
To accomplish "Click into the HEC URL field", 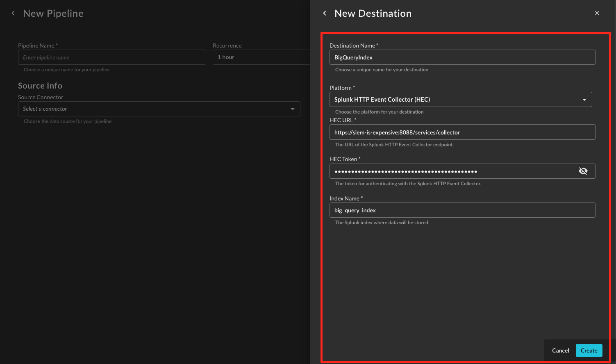I will [462, 132].
